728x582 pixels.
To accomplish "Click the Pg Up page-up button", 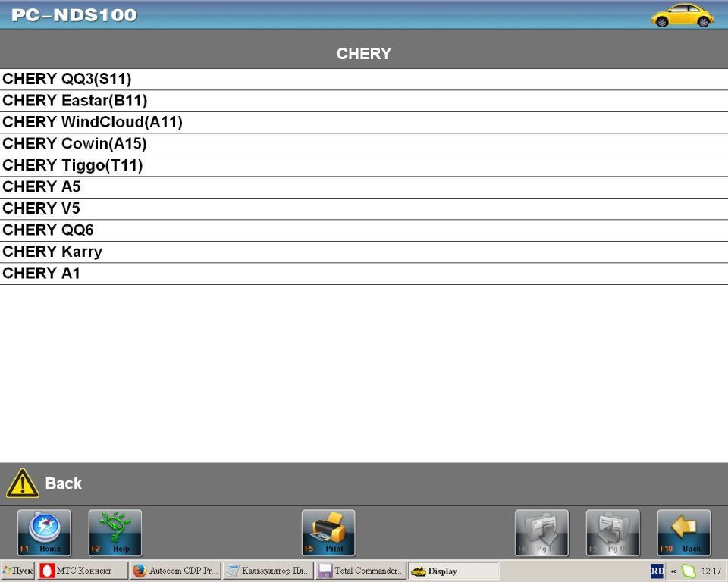I will pos(613,533).
